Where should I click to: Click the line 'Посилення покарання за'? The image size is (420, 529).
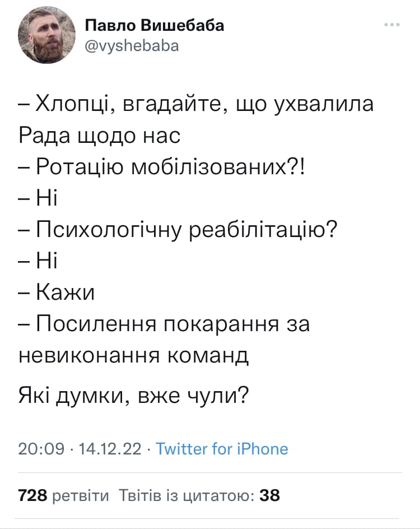coord(164,324)
